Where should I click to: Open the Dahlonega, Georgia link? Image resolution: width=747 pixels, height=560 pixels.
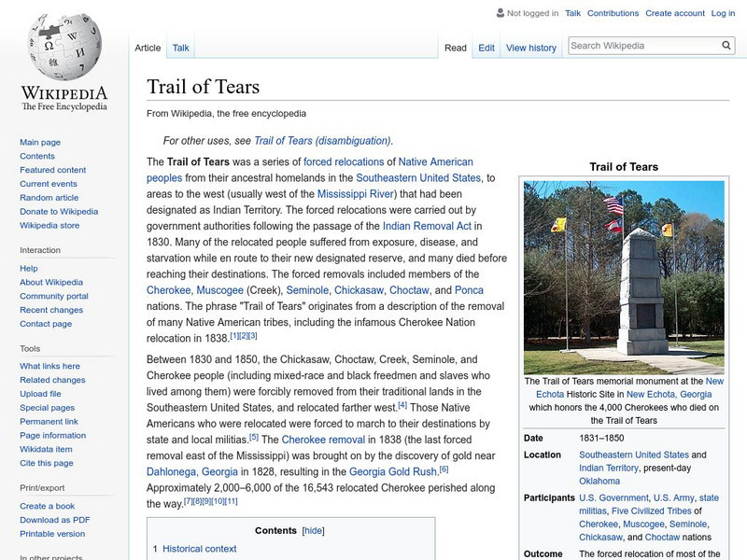(192, 471)
